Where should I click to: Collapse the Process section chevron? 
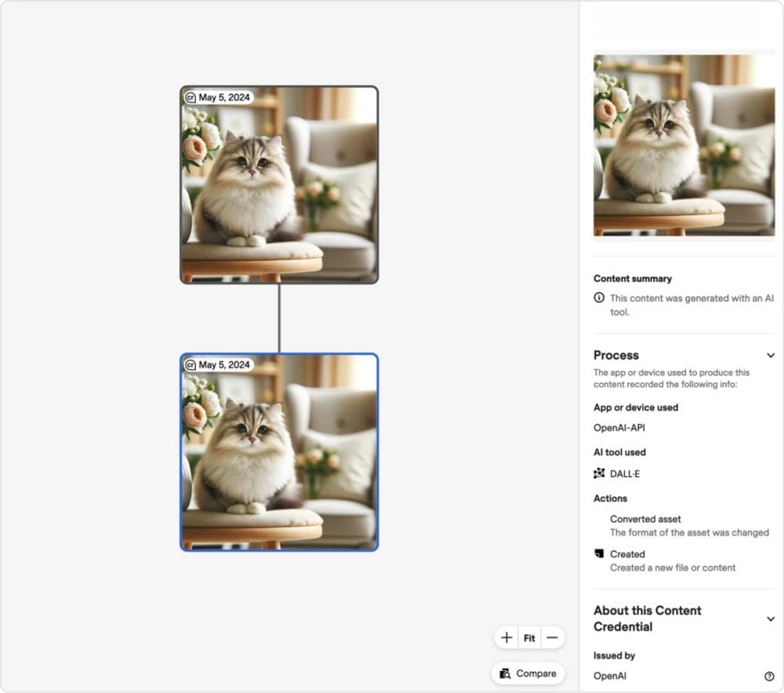(771, 355)
